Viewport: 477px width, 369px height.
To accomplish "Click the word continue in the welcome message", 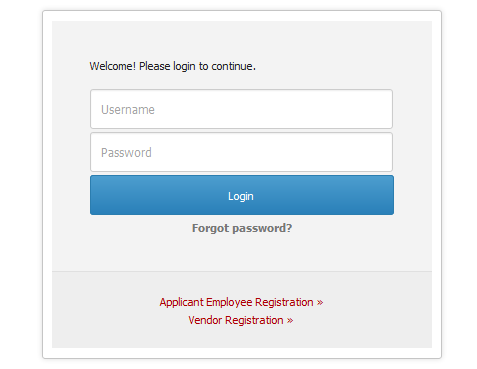I will pyautogui.click(x=232, y=66).
